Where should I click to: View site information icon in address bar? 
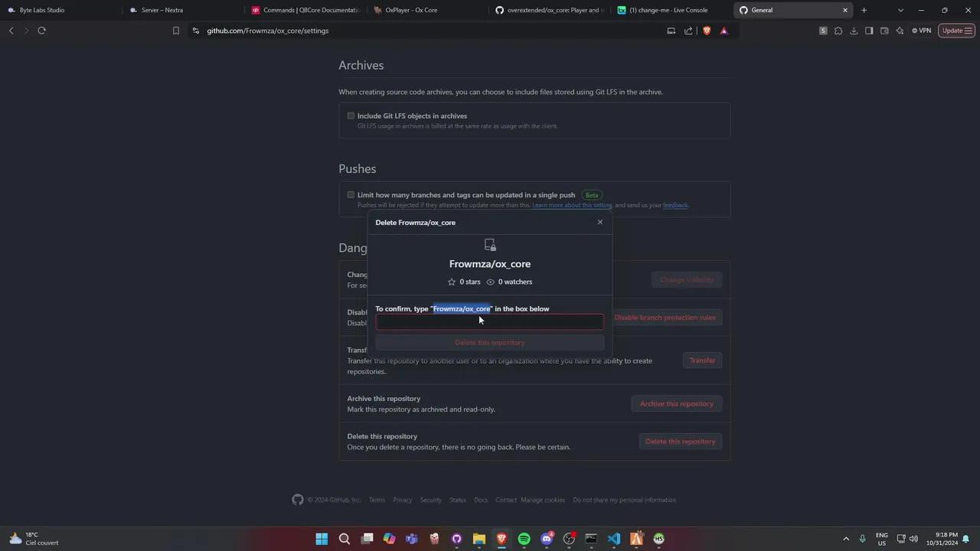point(196,31)
